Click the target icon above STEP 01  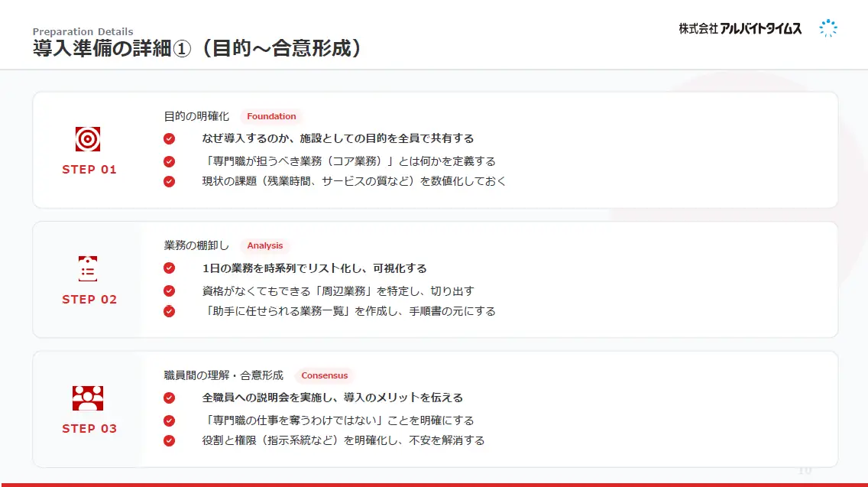pos(88,139)
